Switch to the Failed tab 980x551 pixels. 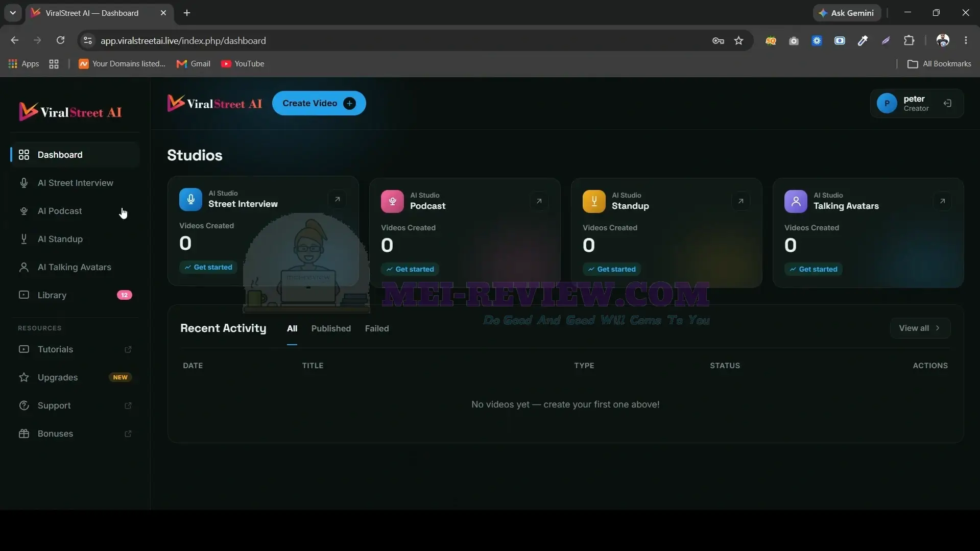[x=377, y=328]
